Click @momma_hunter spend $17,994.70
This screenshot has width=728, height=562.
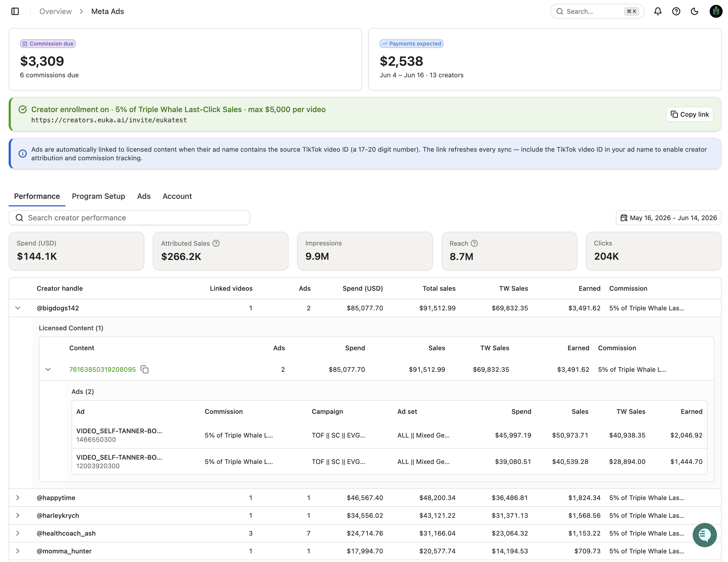click(x=365, y=551)
